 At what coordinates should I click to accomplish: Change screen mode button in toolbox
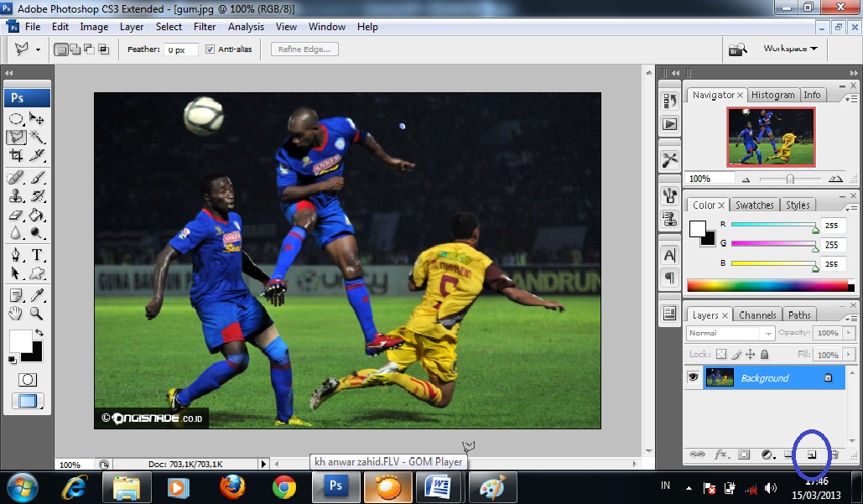[x=28, y=401]
